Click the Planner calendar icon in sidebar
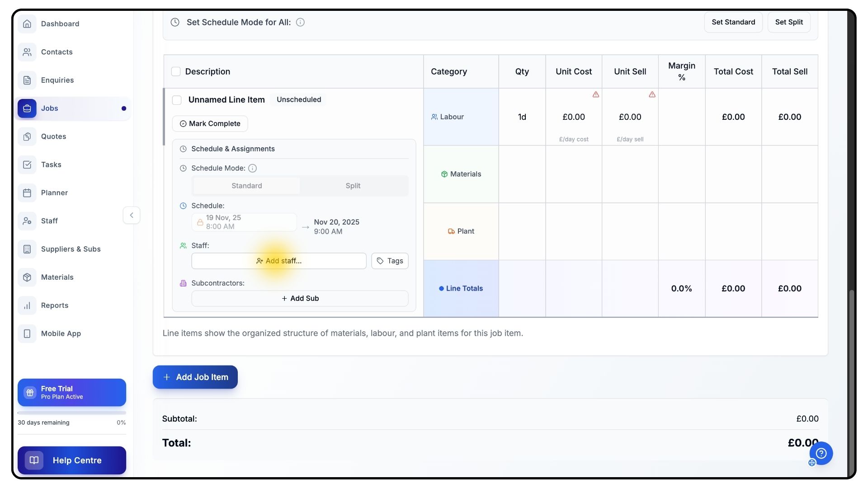Image resolution: width=868 pixels, height=488 pixels. click(x=27, y=193)
